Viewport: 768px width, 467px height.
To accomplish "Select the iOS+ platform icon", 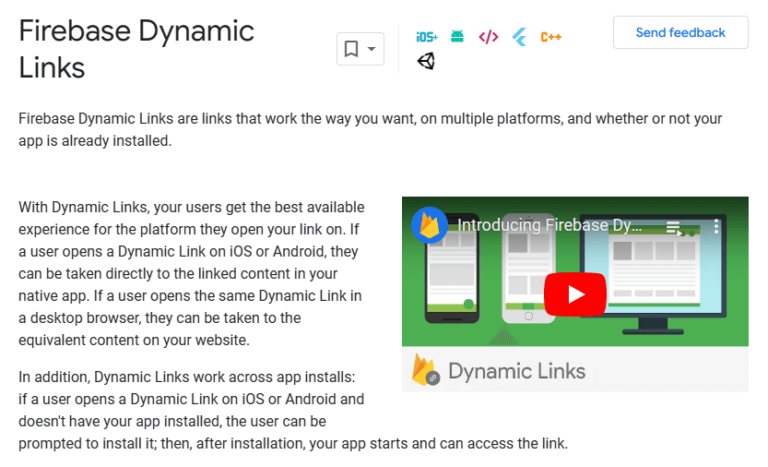I will click(x=427, y=37).
